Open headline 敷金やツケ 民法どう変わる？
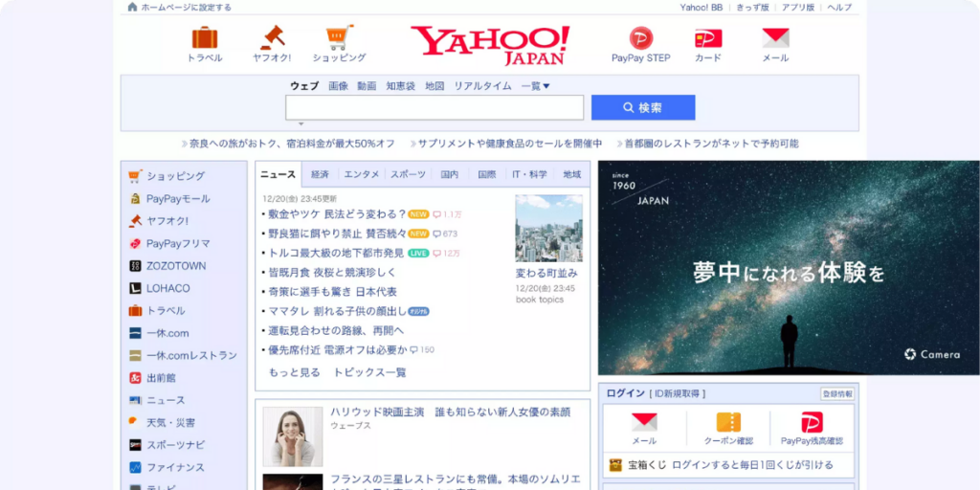The height and width of the screenshot is (490, 980). [x=338, y=214]
